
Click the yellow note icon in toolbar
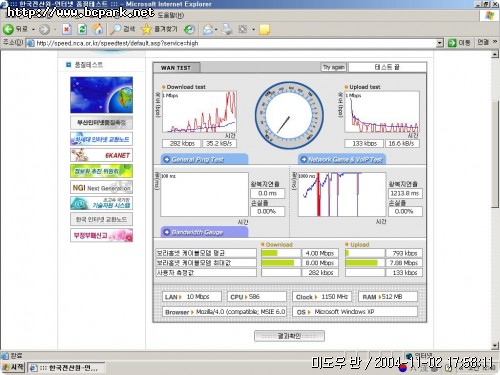coord(264,29)
